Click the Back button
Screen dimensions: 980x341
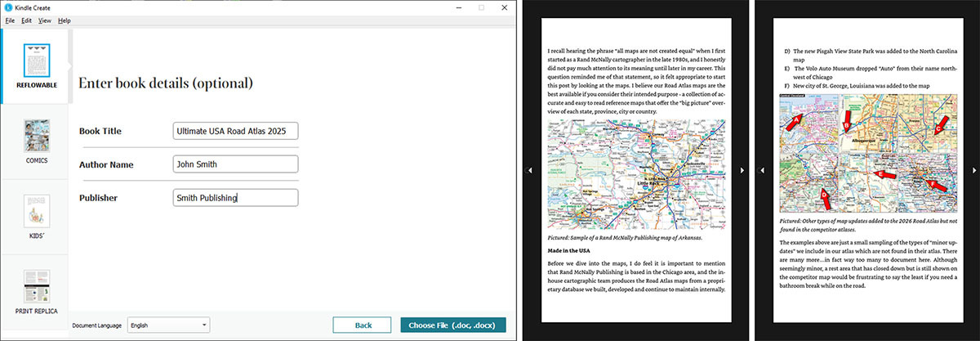click(x=363, y=325)
